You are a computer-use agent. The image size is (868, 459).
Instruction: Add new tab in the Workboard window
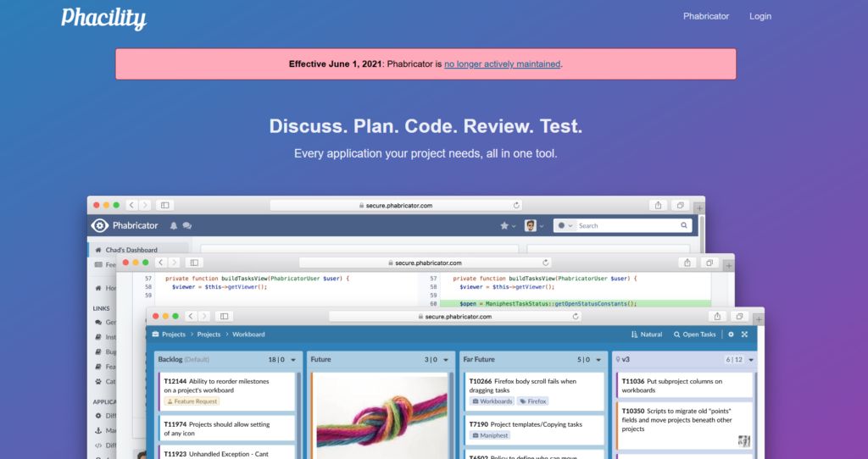click(759, 319)
